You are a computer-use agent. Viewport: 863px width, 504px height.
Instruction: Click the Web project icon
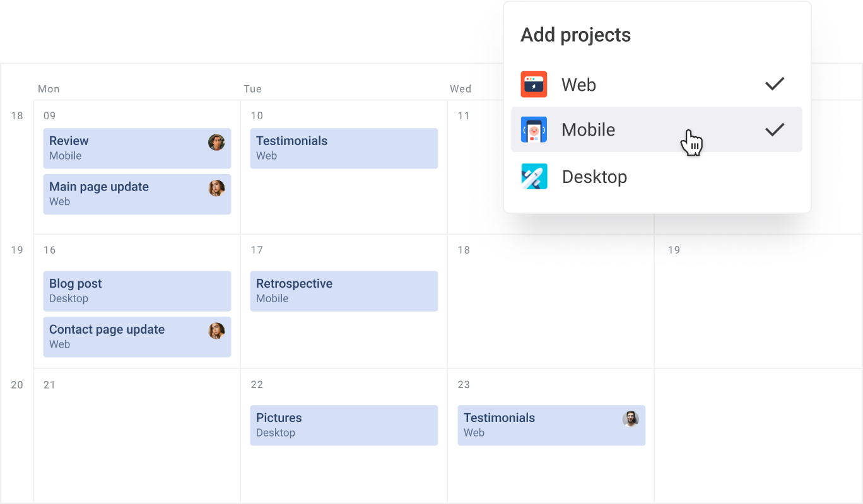tap(534, 84)
